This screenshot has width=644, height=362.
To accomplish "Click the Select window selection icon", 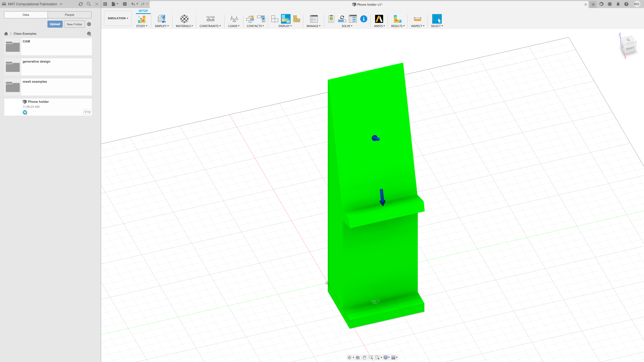I will coord(437,19).
